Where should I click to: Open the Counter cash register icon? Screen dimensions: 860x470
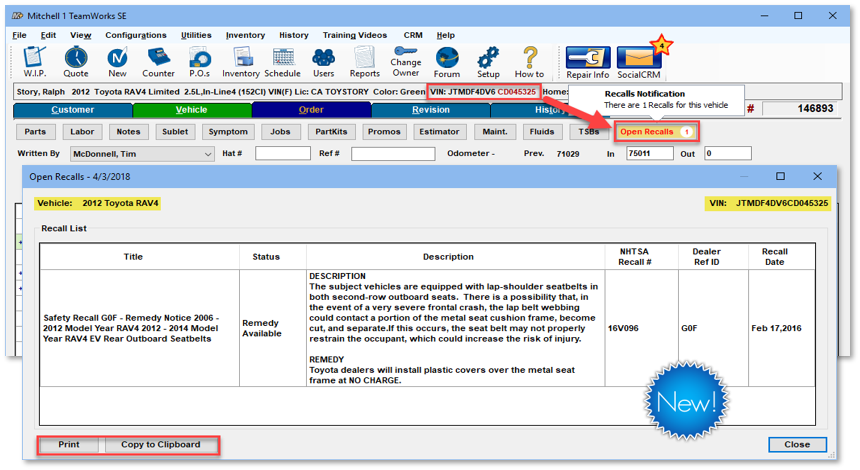[158, 61]
